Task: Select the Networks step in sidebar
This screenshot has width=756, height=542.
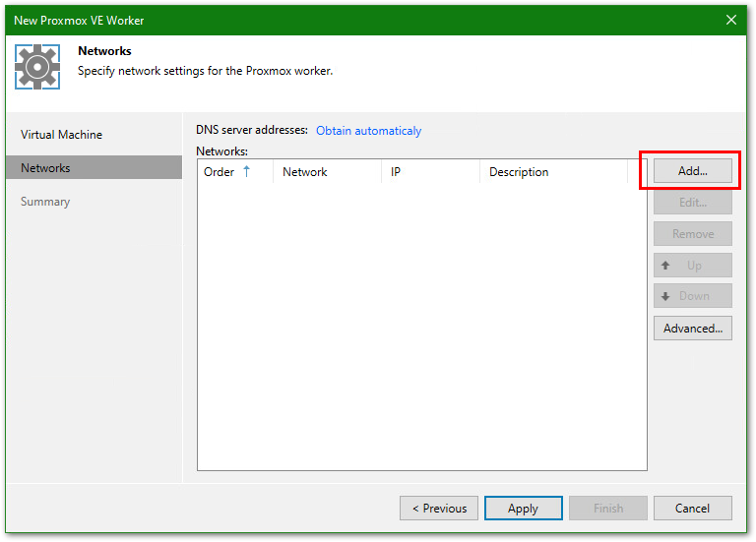Action: click(x=45, y=168)
